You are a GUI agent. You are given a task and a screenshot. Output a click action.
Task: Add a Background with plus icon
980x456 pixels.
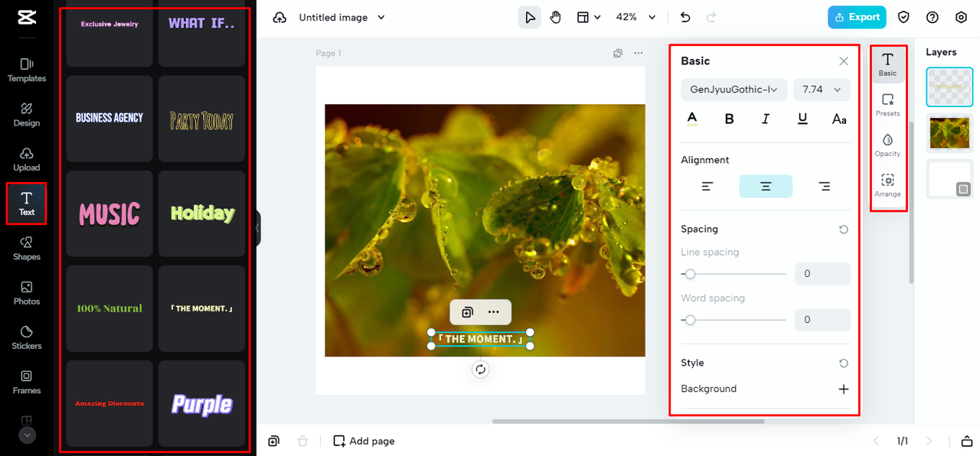[844, 389]
